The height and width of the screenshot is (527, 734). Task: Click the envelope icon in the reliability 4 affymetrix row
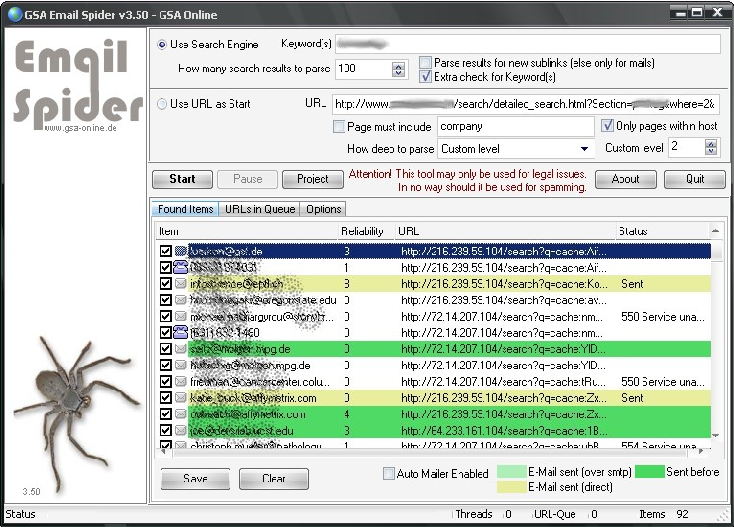pos(180,414)
